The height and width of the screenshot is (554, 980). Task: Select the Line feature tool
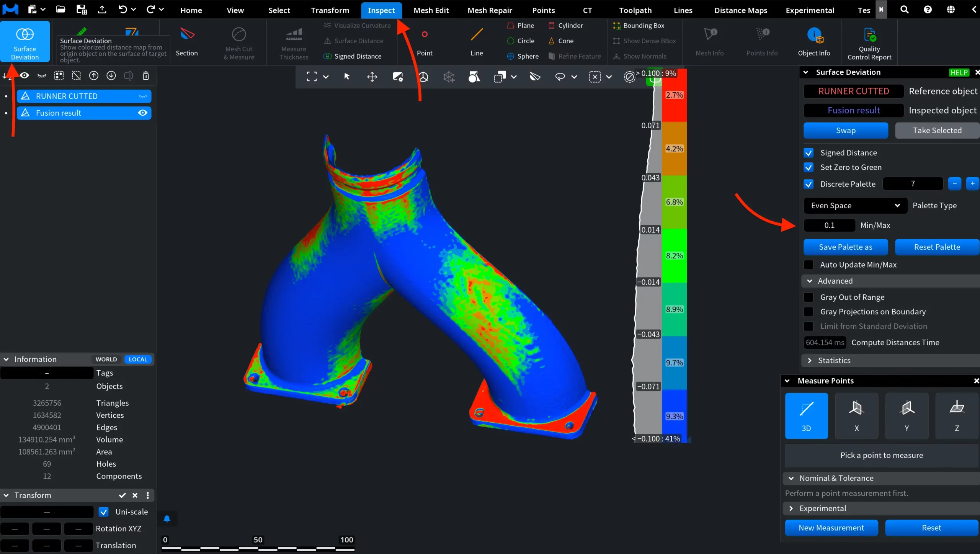point(477,41)
